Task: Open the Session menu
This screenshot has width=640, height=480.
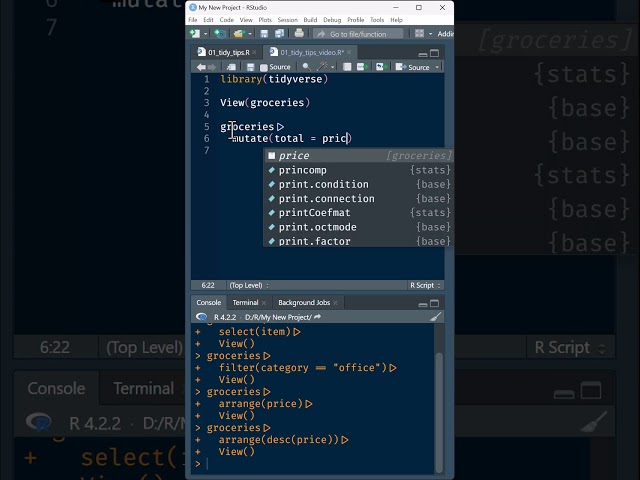Action: (287, 20)
